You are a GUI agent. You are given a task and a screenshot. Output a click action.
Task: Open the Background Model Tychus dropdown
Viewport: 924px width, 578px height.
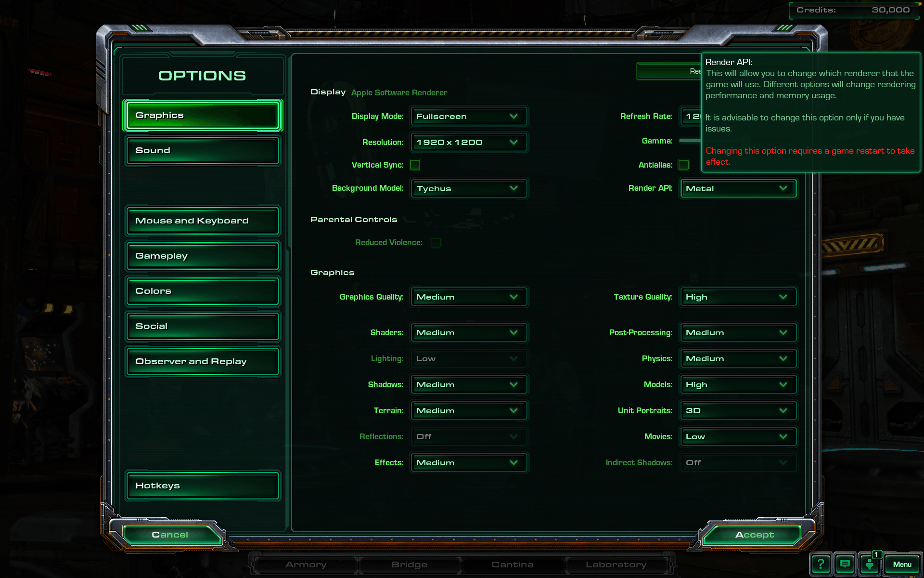[468, 188]
